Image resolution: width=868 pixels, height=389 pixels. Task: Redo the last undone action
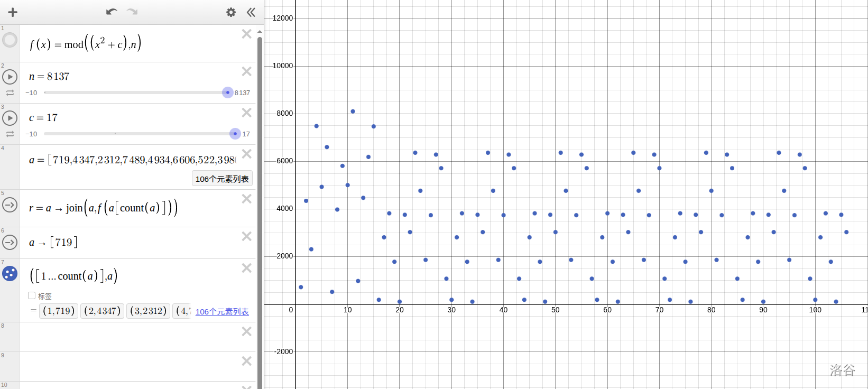[x=132, y=12]
